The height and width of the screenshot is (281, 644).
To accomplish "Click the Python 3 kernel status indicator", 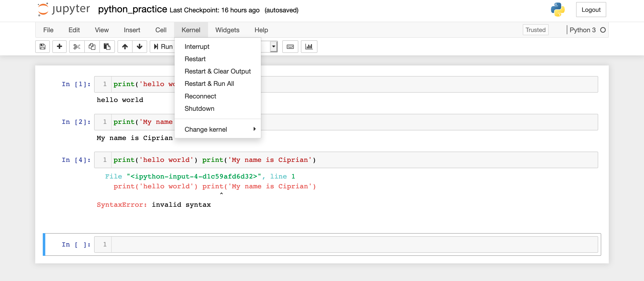I will (602, 29).
